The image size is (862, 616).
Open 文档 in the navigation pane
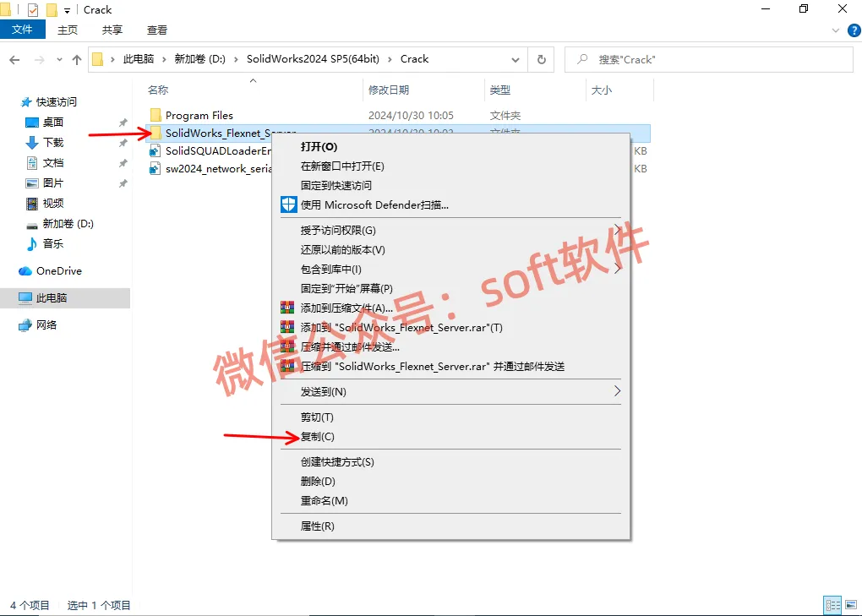click(x=52, y=162)
